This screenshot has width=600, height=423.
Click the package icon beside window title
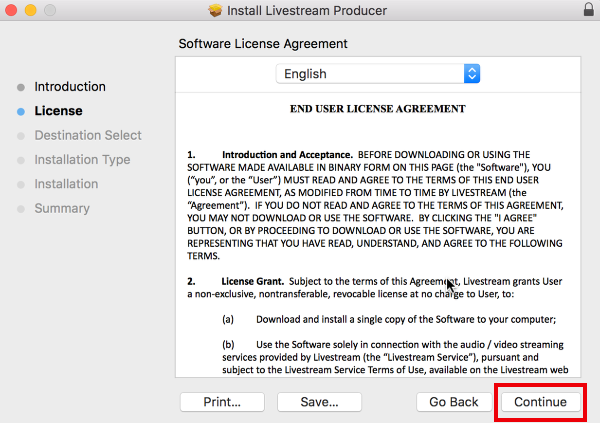(x=215, y=10)
